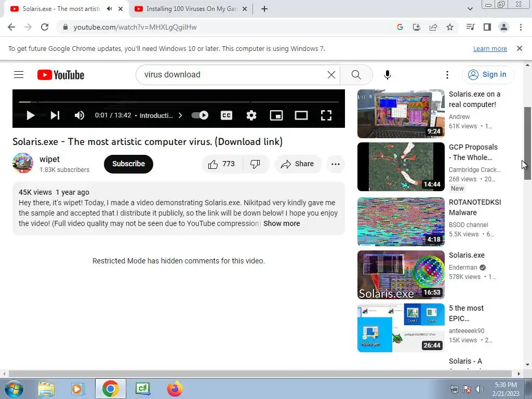This screenshot has width=532, height=399.
Task: View site info via lock icon
Action: click(x=65, y=27)
